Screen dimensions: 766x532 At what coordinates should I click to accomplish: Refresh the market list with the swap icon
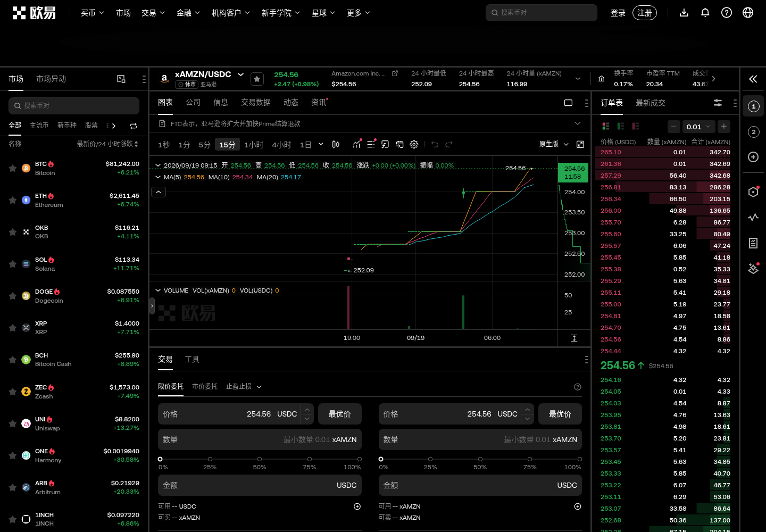(x=134, y=126)
